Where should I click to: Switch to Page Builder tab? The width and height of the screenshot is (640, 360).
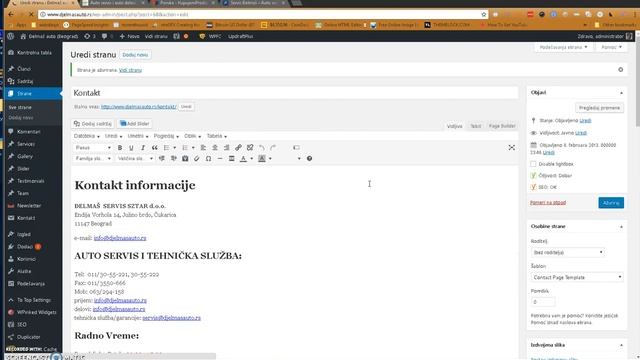502,126
